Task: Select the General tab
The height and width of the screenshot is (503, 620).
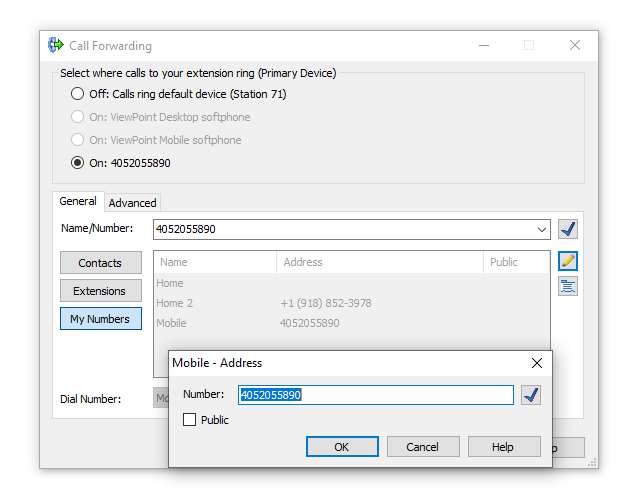Action: click(x=78, y=202)
